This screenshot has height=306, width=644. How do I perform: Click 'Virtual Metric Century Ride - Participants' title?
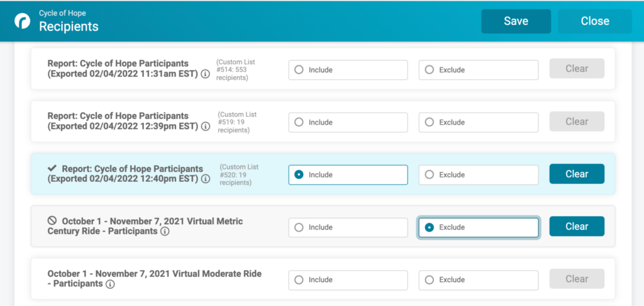pyautogui.click(x=145, y=226)
